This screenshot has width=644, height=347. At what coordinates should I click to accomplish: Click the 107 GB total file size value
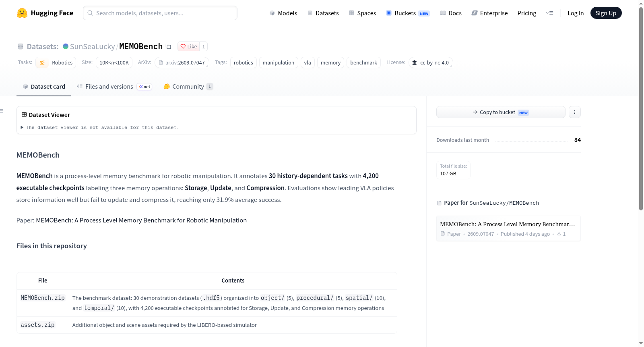(448, 174)
